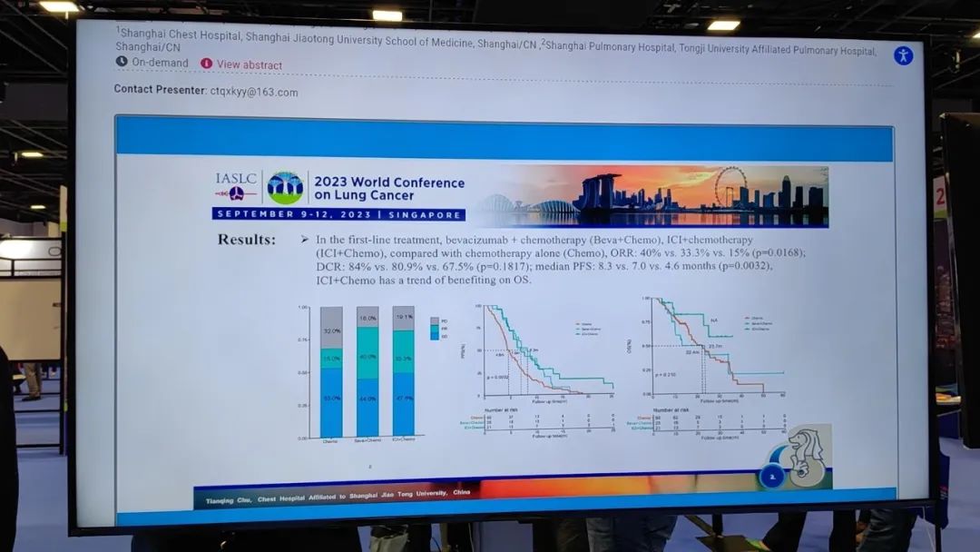Click the Results heading text
Viewport: 980px width, 552px height.
[x=247, y=240]
